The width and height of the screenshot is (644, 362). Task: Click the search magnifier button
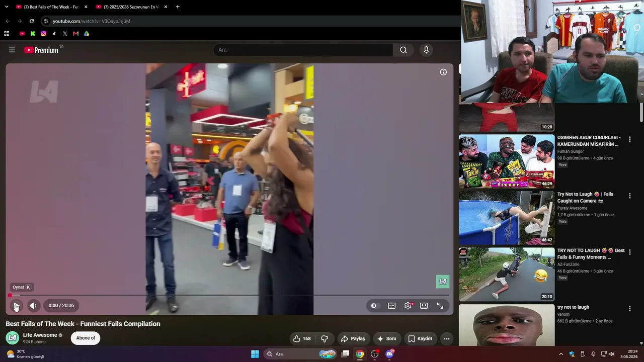click(404, 50)
